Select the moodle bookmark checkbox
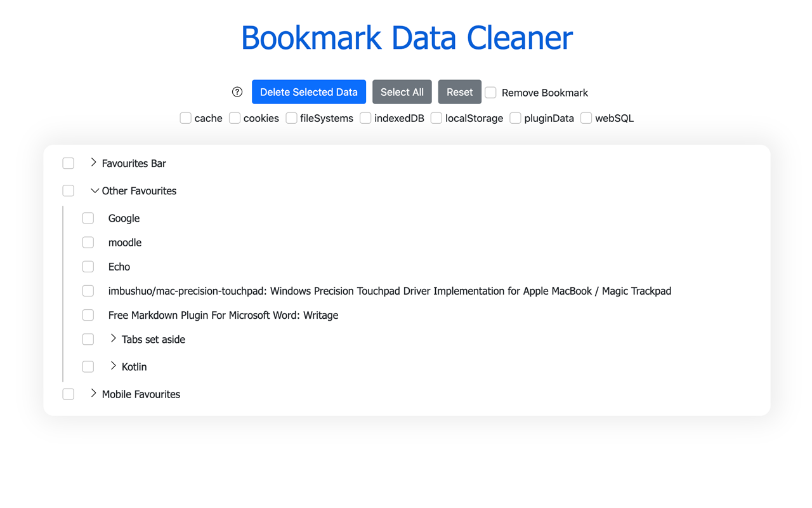Screen dimensions: 812x508 point(88,242)
